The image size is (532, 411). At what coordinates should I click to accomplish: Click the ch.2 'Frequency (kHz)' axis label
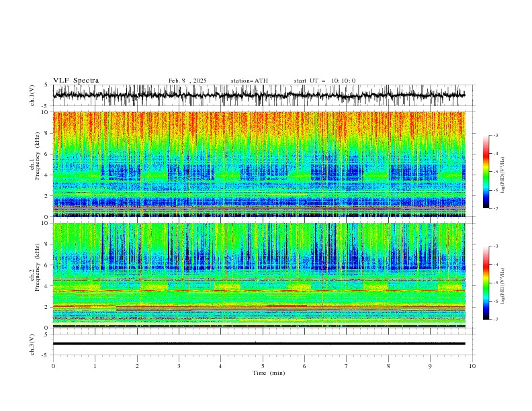38,267
